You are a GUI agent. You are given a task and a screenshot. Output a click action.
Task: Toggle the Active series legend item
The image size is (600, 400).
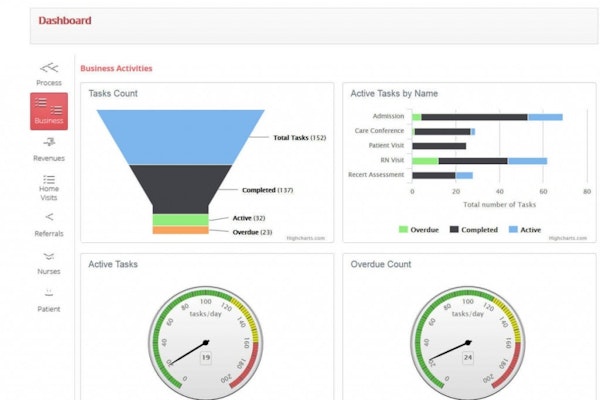[x=524, y=229]
